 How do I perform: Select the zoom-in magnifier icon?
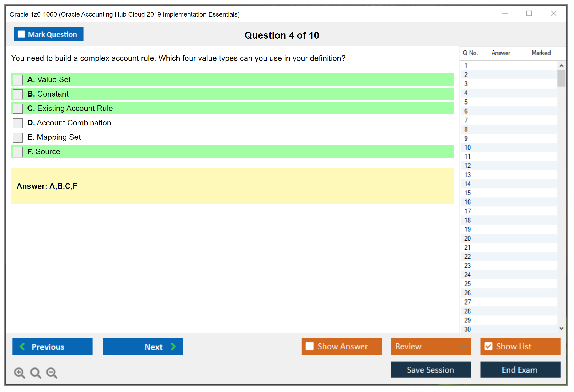(x=19, y=373)
